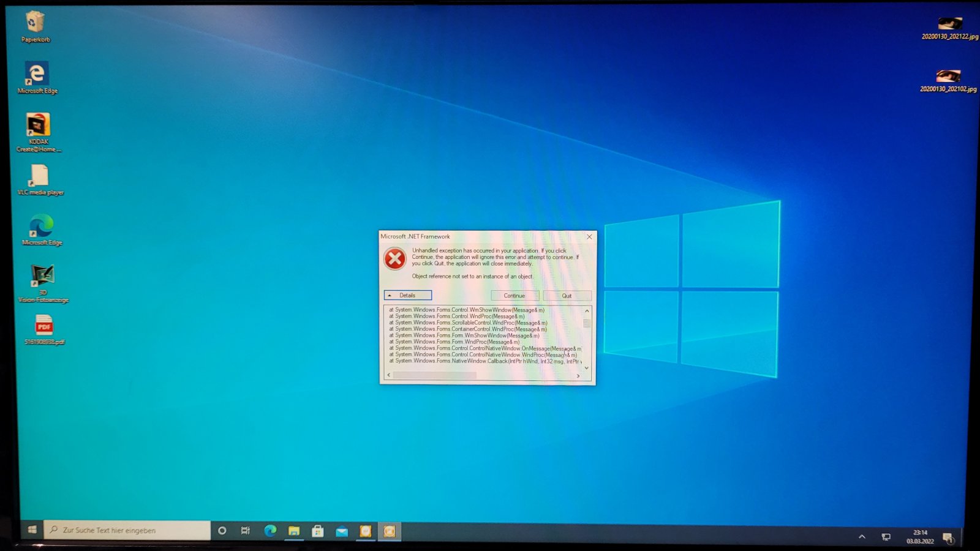Open Cortana circle on taskbar
This screenshot has width=980, height=551.
tap(222, 531)
